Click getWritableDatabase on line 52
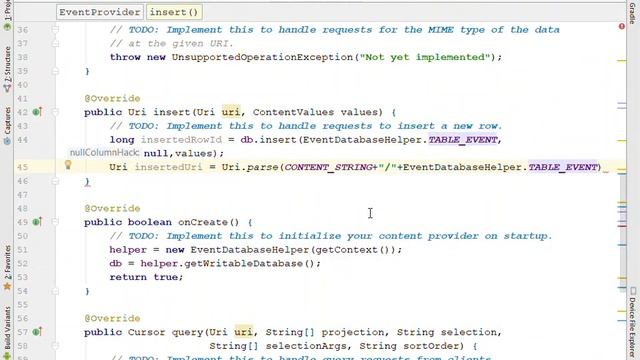This screenshot has width=640, height=360. (x=244, y=264)
